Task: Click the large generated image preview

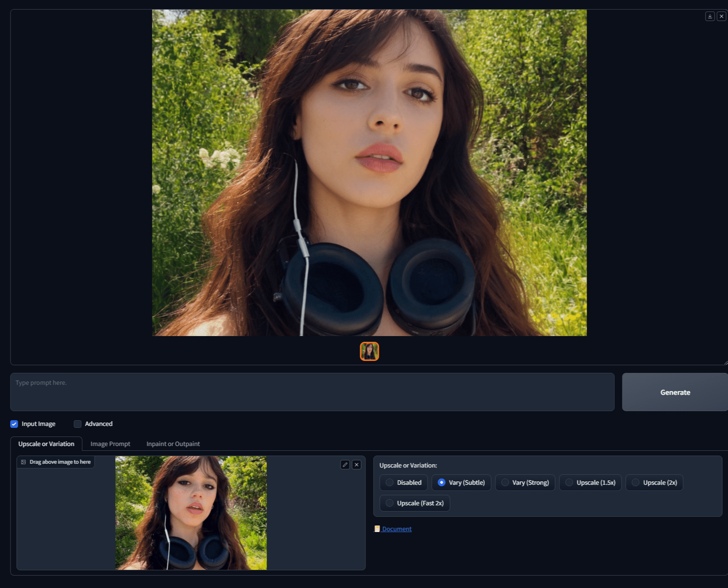Action: (369, 173)
